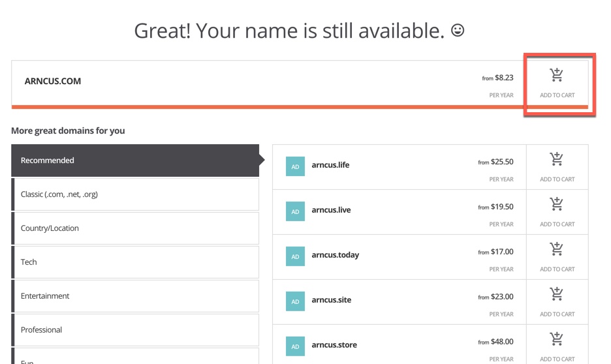Click cart icon for arncus.live
Viewport: 611px width, 364px height.
pos(557,204)
